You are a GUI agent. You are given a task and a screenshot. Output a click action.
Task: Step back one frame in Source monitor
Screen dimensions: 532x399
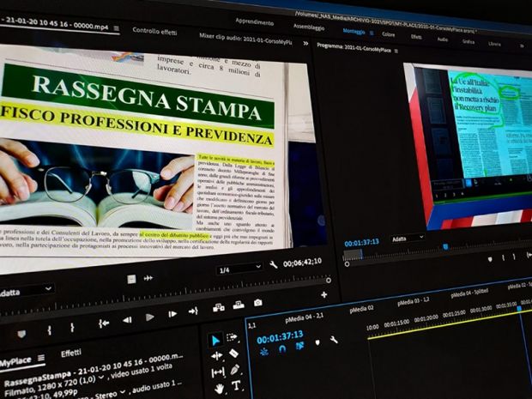[x=127, y=320]
